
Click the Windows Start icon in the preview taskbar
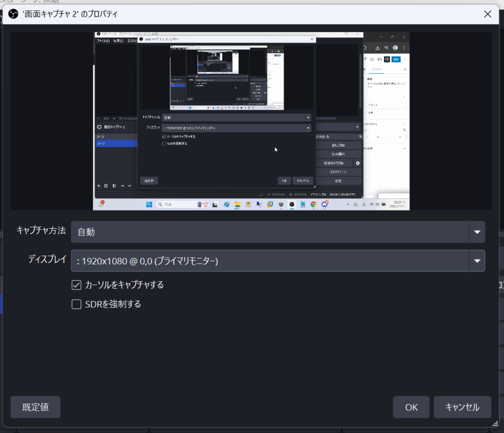click(x=149, y=204)
